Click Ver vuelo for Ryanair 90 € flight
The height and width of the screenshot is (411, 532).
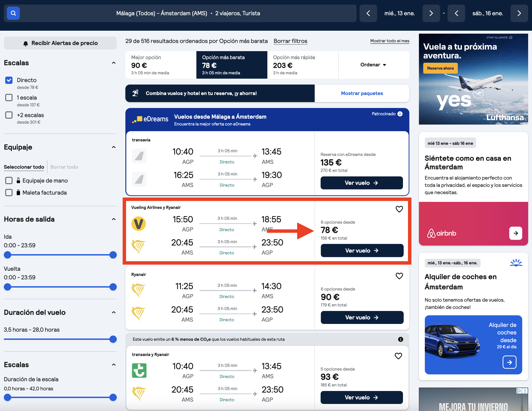362,317
